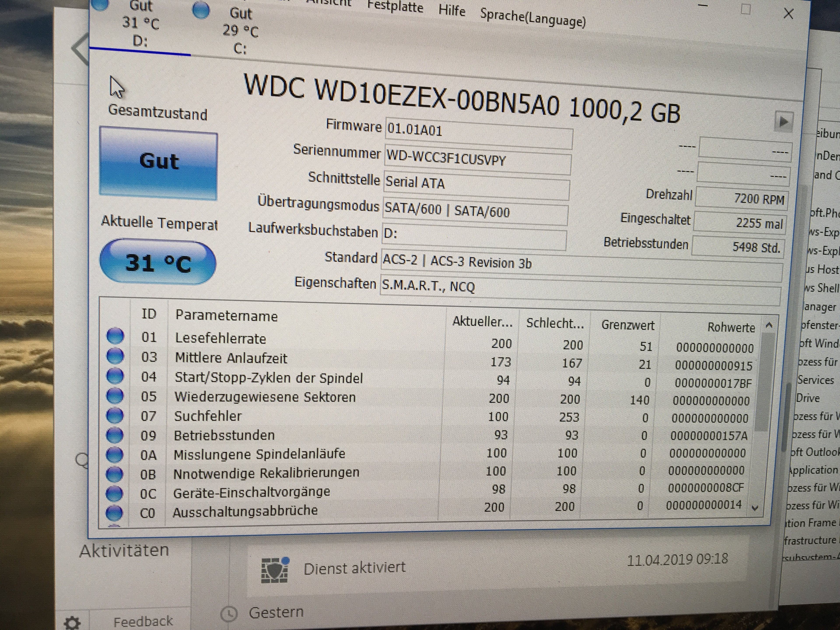
Task: Open settings via the gear icon
Action: pos(72,622)
